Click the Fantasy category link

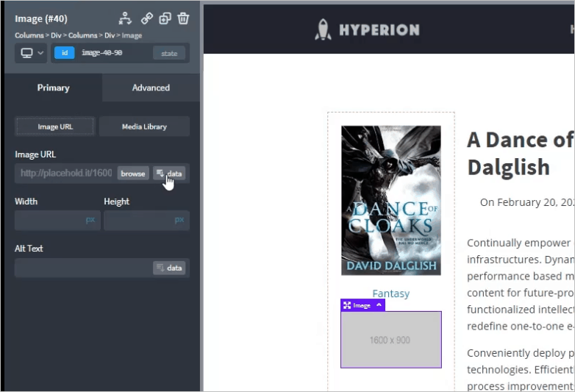pyautogui.click(x=390, y=293)
